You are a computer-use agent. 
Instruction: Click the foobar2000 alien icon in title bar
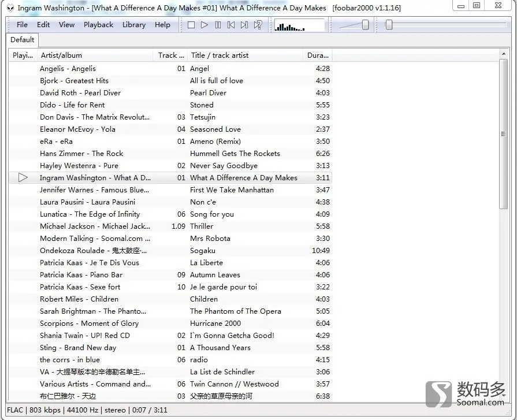tap(10, 8)
